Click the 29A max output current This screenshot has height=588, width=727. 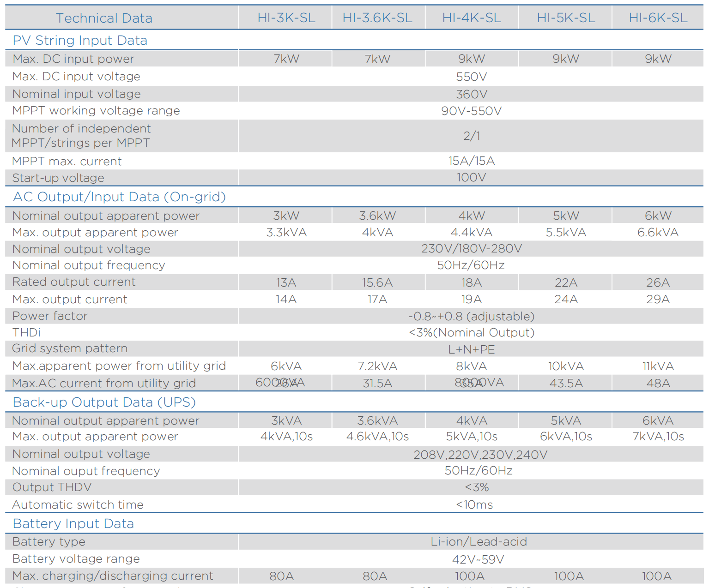658,299
